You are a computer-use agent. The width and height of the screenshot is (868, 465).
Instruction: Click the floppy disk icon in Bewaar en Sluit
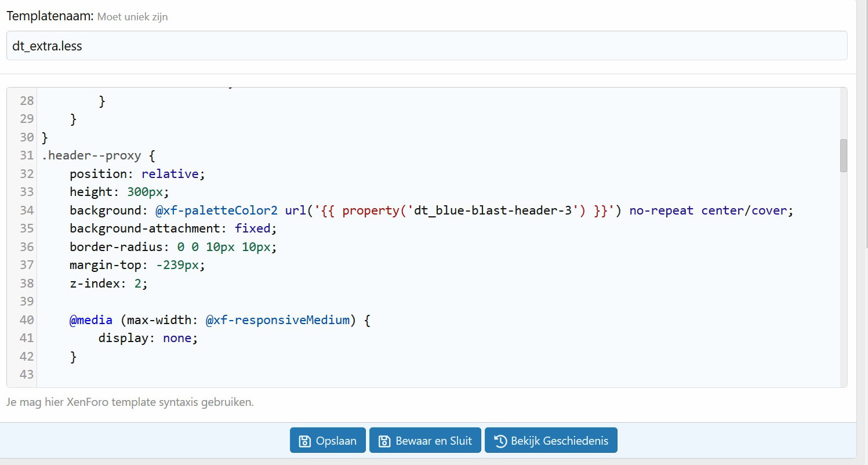pyautogui.click(x=384, y=441)
